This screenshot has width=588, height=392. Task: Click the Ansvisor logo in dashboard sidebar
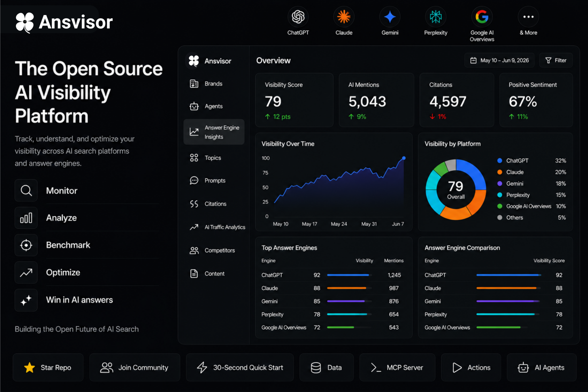[x=194, y=61]
